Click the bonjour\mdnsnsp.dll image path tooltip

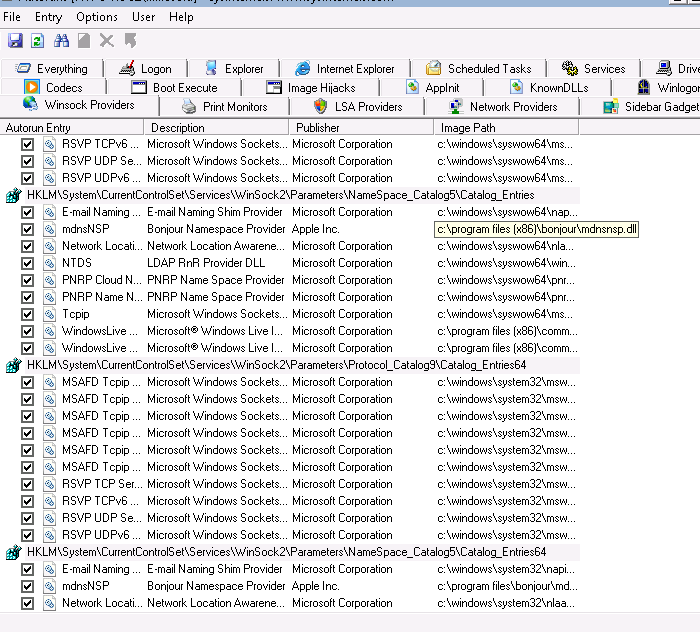click(536, 229)
